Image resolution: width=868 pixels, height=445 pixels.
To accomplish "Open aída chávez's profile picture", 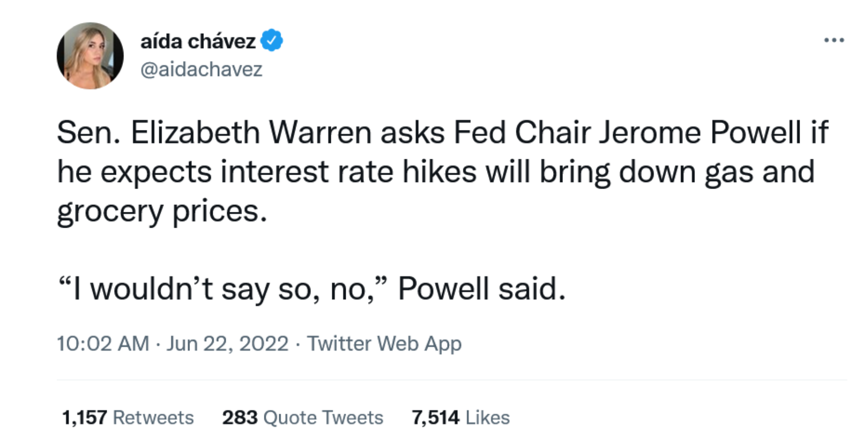I will (x=90, y=56).
